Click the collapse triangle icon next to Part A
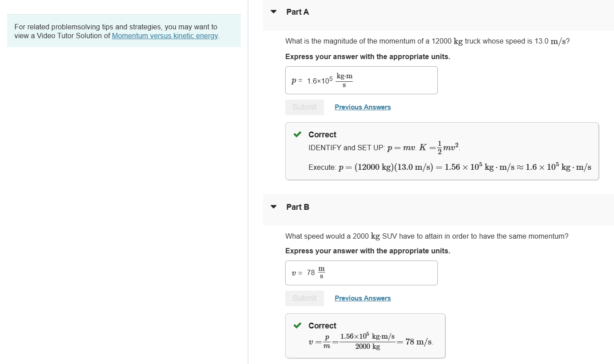The height and width of the screenshot is (364, 614). [273, 12]
